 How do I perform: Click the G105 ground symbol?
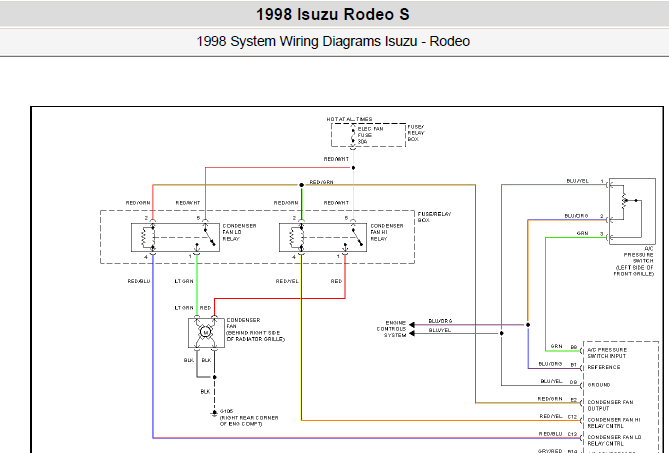[214, 413]
